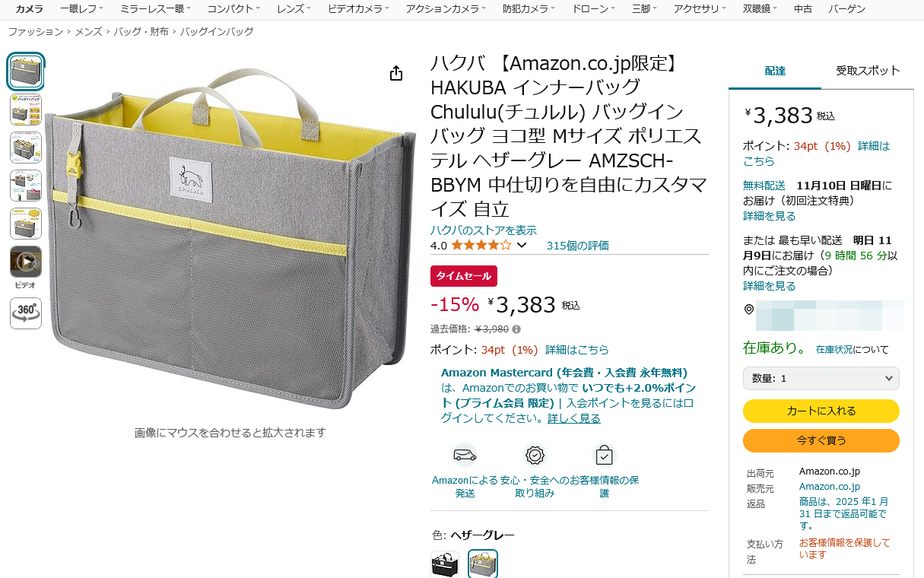Click the share icon above product image
The height and width of the screenshot is (578, 924).
click(x=395, y=73)
